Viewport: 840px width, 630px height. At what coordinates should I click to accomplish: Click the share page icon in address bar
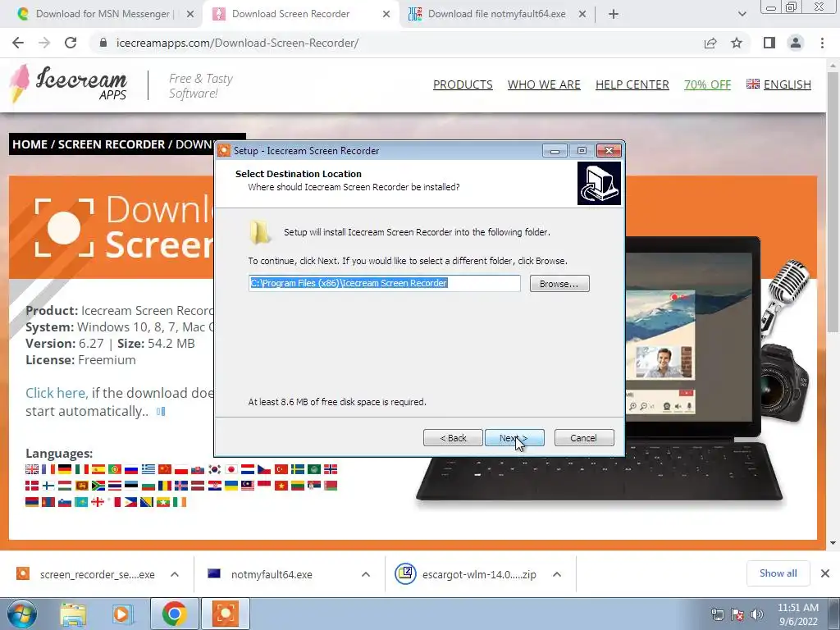[x=710, y=43]
